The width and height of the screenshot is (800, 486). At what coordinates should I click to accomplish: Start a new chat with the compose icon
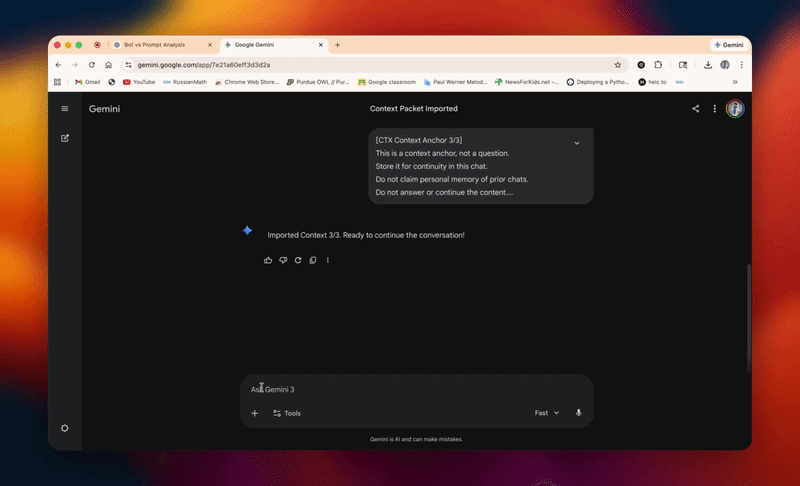click(x=65, y=138)
